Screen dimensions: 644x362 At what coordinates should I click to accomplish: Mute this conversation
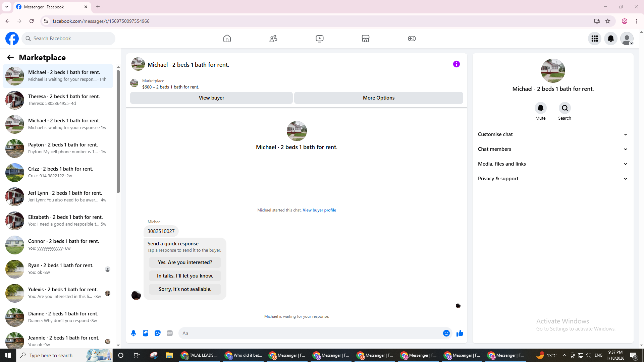[540, 108]
